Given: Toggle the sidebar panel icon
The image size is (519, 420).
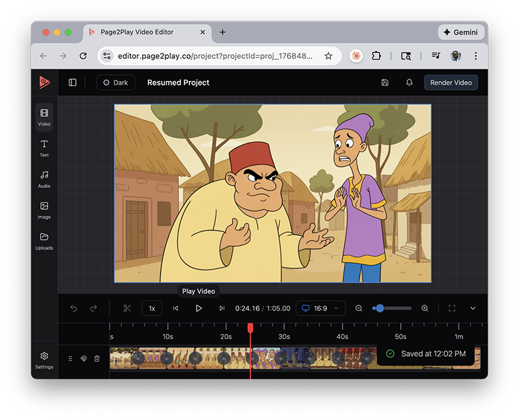Looking at the screenshot, I should [x=73, y=82].
